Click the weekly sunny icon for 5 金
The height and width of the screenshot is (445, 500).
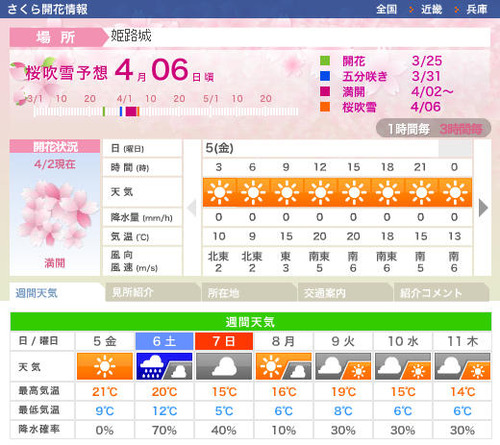[x=105, y=366]
